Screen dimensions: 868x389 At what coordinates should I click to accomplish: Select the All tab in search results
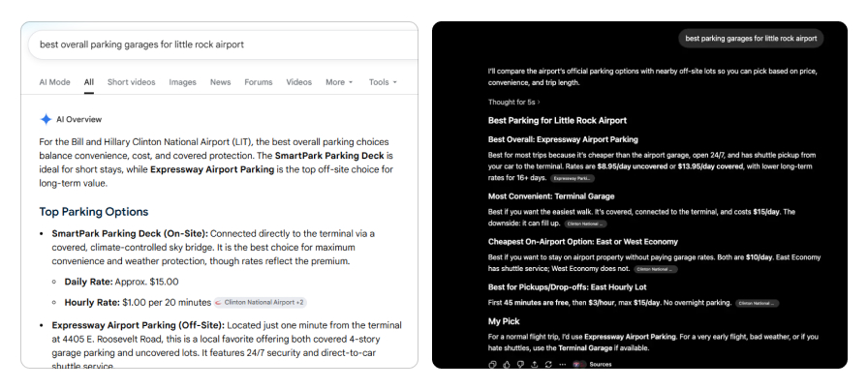[x=88, y=82]
